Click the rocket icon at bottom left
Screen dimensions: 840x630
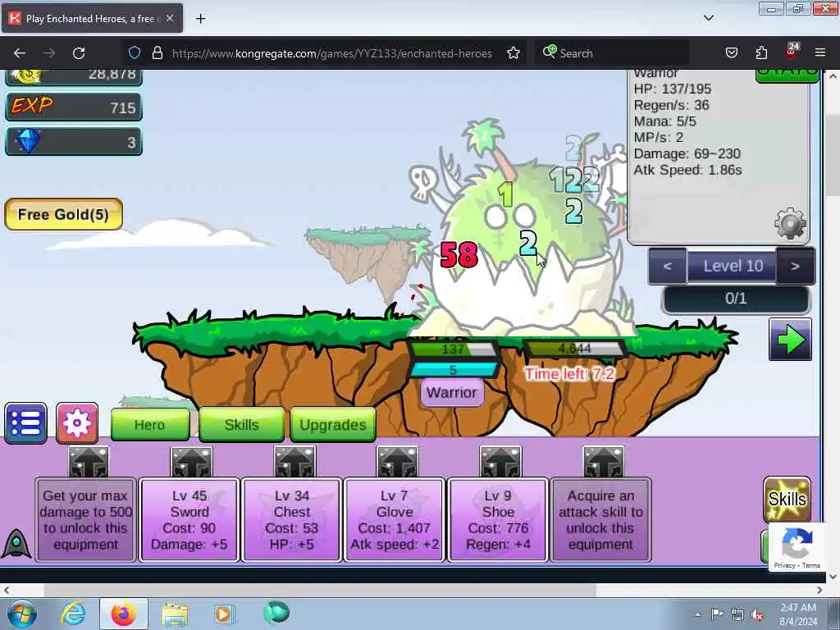[x=16, y=543]
